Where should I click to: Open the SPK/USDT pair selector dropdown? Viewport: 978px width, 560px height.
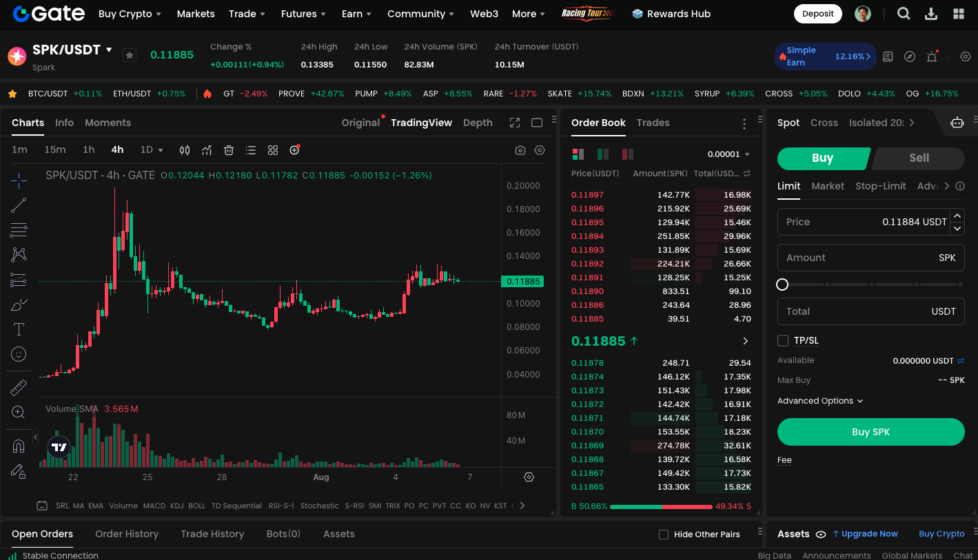pyautogui.click(x=109, y=50)
